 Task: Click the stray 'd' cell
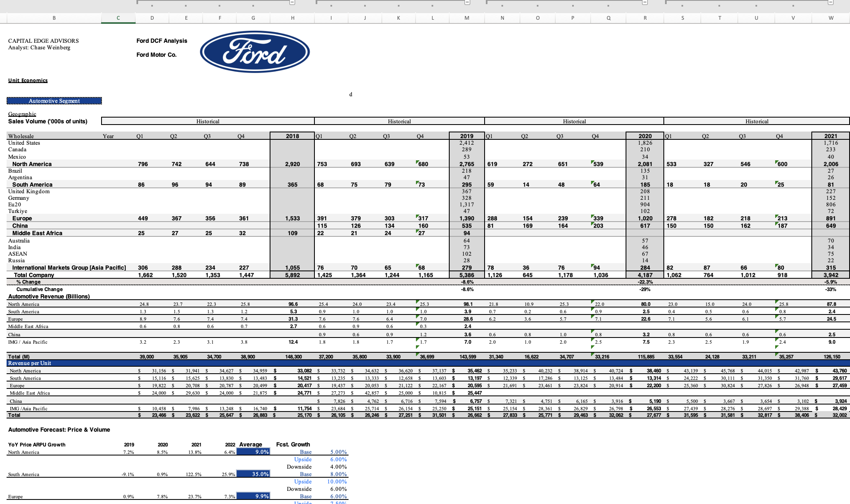(351, 95)
